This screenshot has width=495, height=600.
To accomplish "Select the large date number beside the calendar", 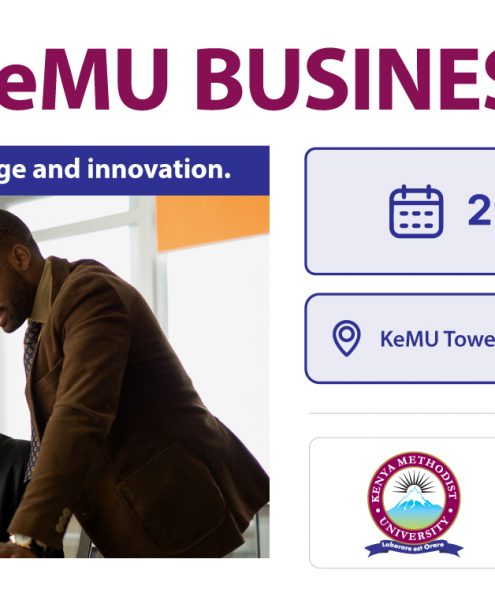I will [481, 210].
